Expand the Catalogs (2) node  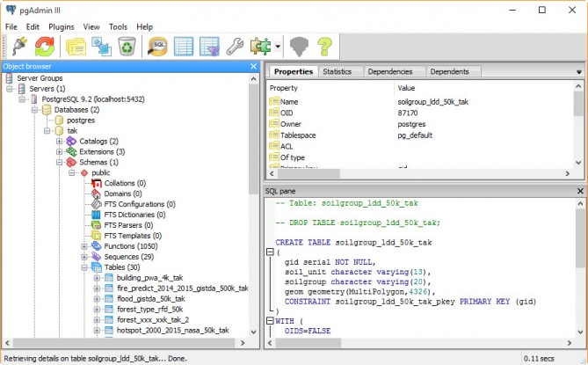59,142
